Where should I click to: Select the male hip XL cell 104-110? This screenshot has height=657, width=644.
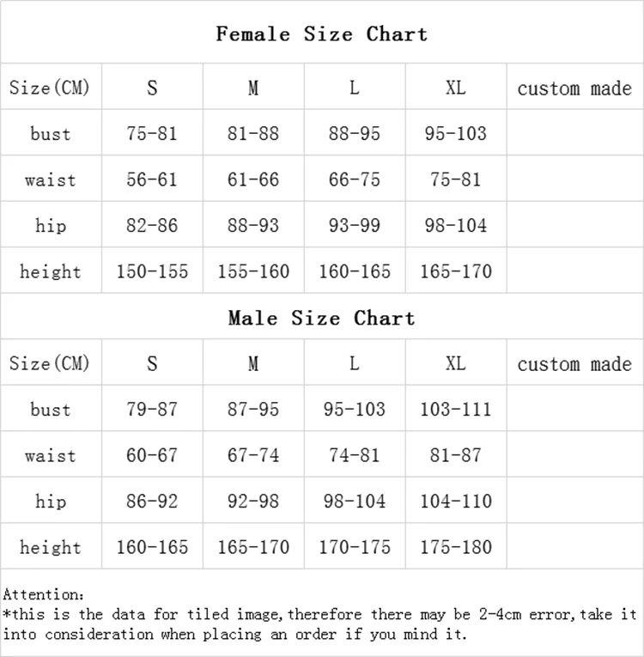pyautogui.click(x=456, y=502)
